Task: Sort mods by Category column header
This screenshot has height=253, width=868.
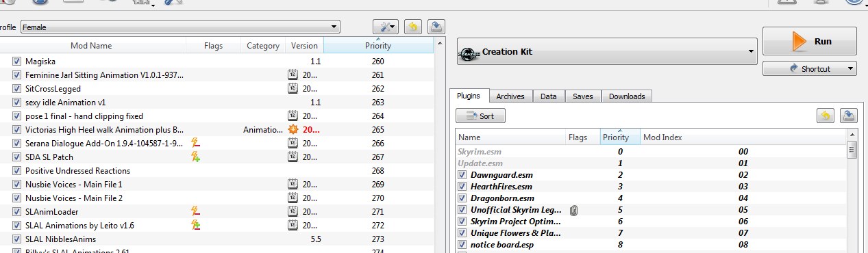Action: click(x=263, y=46)
